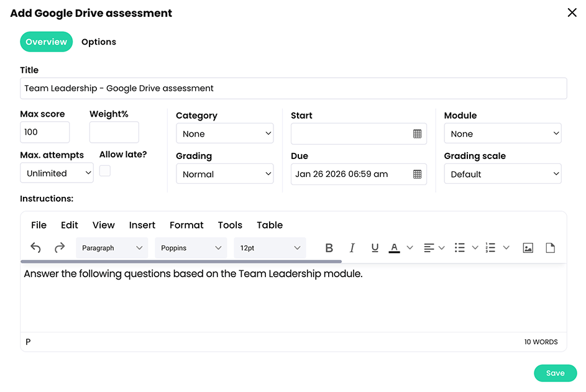Redo the last edit
The image size is (586, 392).
tap(59, 247)
